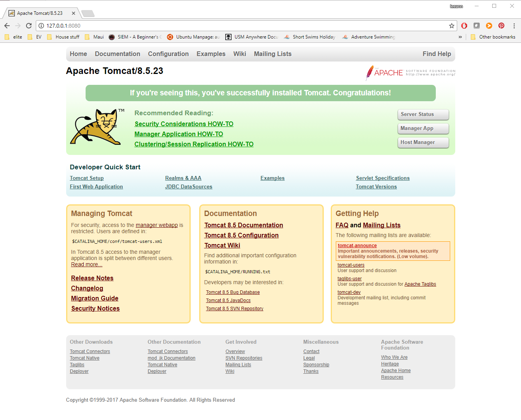The image size is (521, 420).
Task: Expand hidden bookmarks with the chevron
Action: tap(460, 37)
